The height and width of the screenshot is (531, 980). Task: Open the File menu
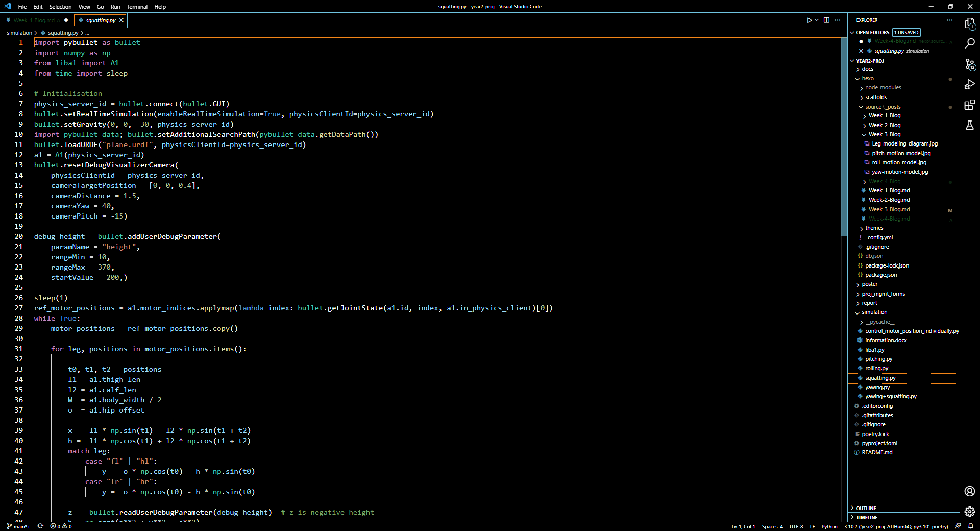22,7
